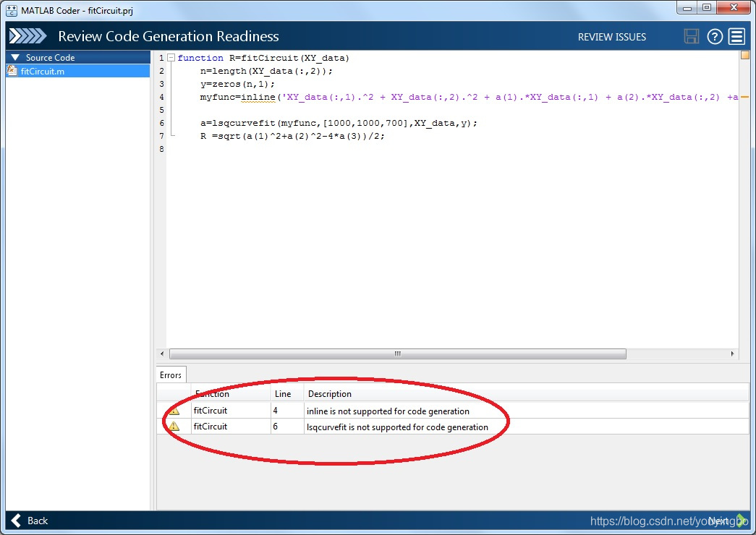Collapse the function code fold on line 1
The height and width of the screenshot is (535, 756).
coord(171,58)
